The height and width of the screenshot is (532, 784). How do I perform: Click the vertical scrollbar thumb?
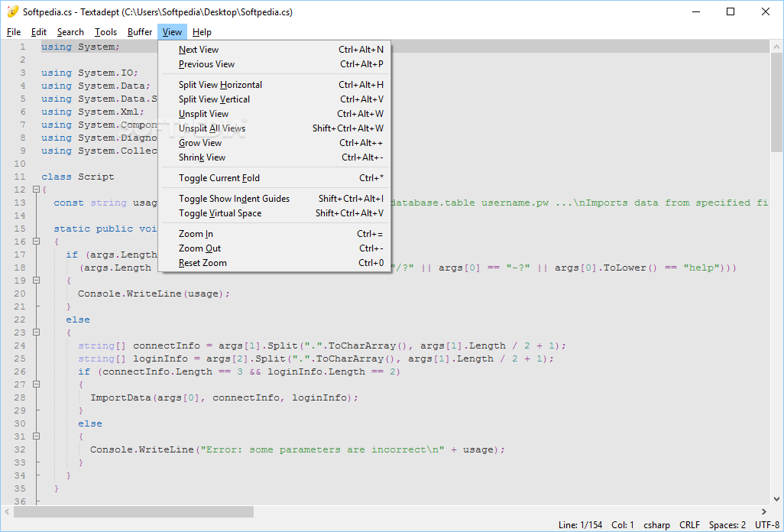776,102
